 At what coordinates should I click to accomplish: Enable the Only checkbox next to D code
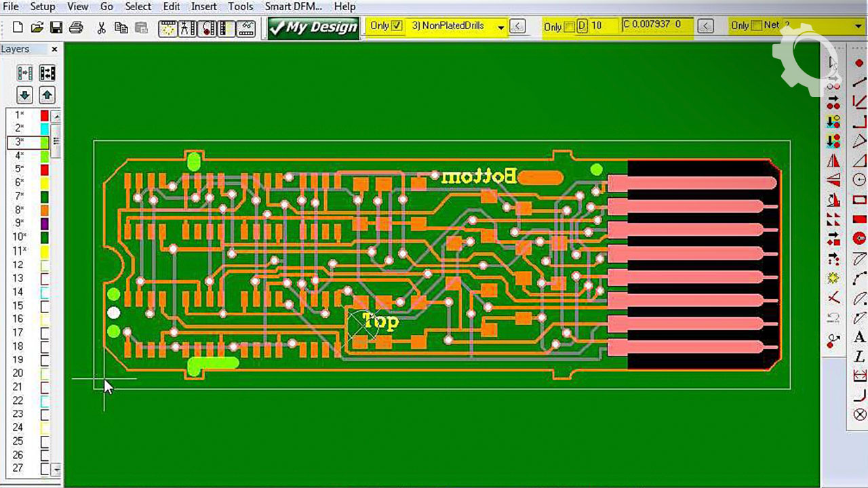click(569, 26)
